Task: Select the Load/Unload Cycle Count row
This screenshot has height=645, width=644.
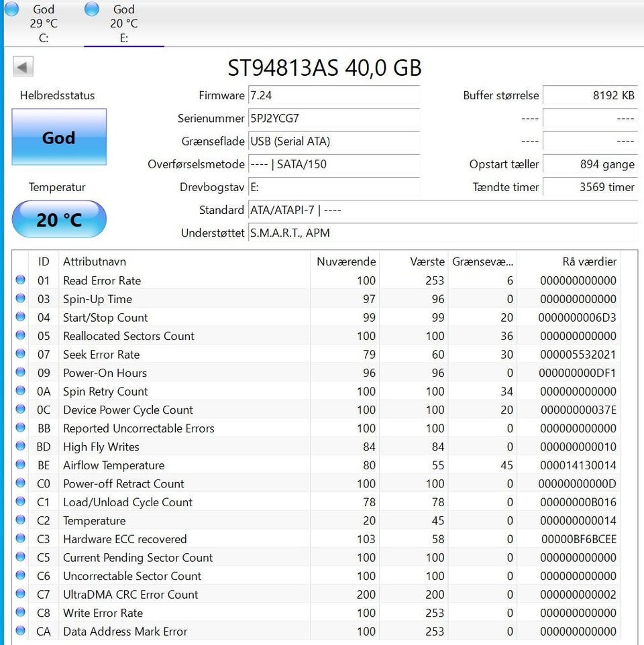Action: pos(127,502)
